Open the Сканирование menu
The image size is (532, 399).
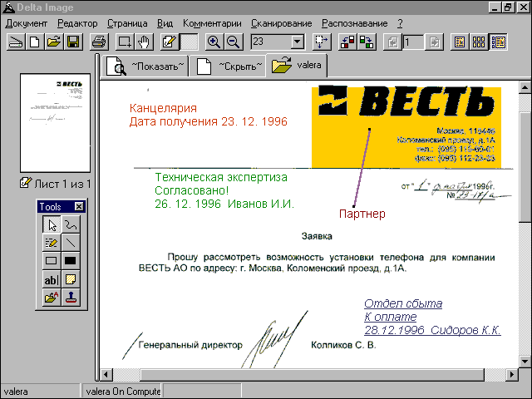281,23
